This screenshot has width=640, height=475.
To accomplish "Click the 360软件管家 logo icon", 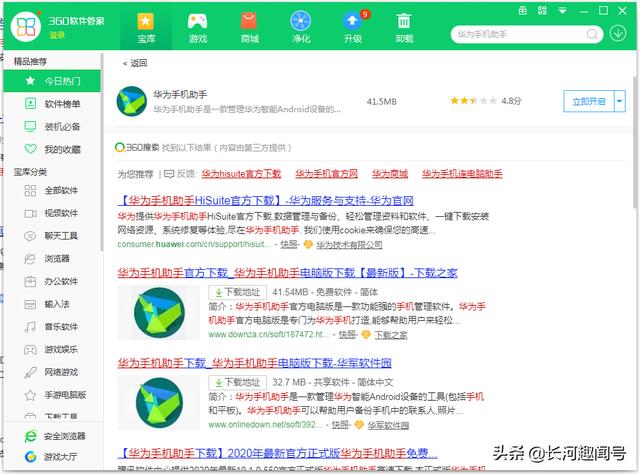I will pos(26,27).
